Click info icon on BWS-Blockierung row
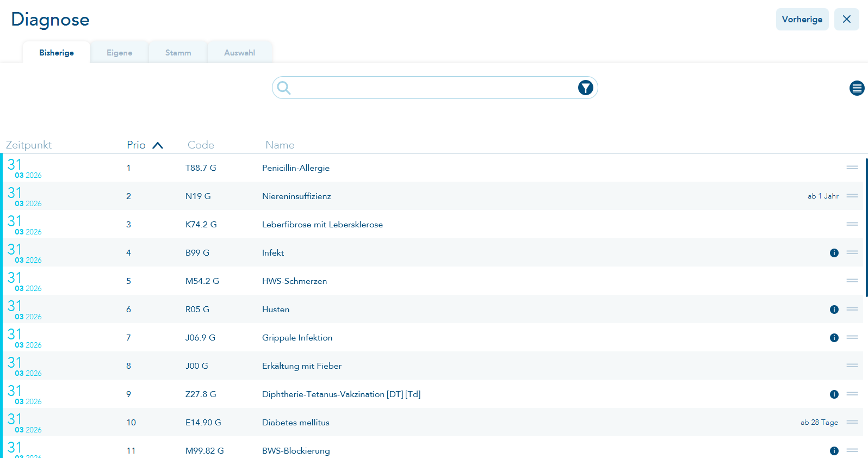The image size is (868, 458). click(x=834, y=451)
